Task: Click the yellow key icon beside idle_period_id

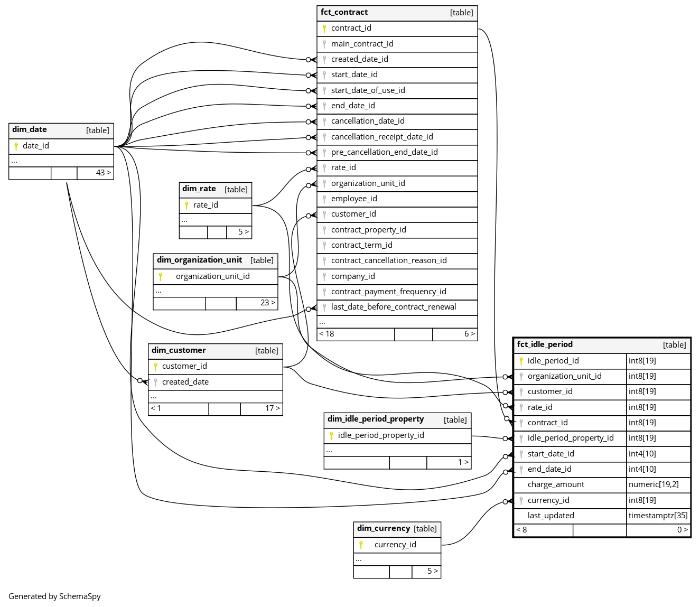Action: pyautogui.click(x=521, y=361)
